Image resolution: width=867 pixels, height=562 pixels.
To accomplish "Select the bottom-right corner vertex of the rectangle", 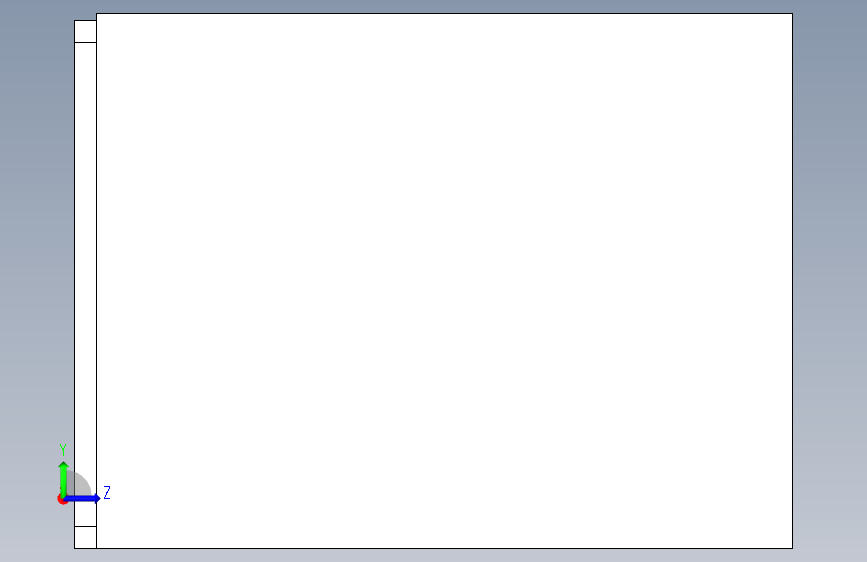I will (792, 548).
